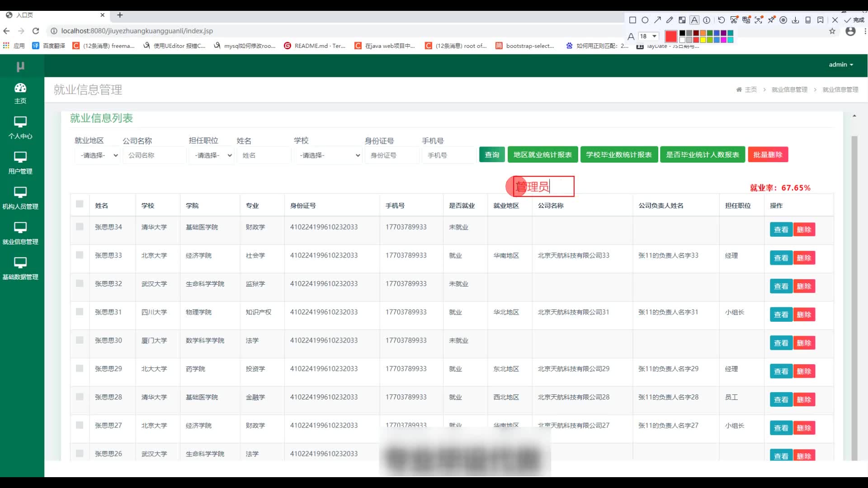Open the 就业地区 filter dropdown
This screenshot has height=488, width=868.
pos(97,155)
